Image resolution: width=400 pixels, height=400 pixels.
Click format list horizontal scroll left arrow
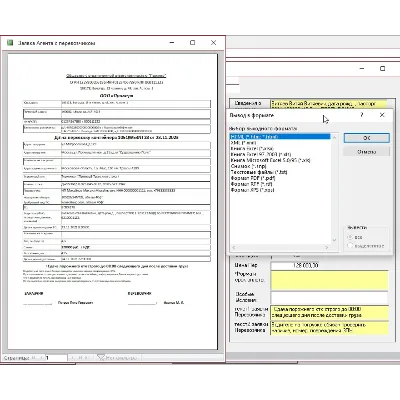(x=233, y=247)
